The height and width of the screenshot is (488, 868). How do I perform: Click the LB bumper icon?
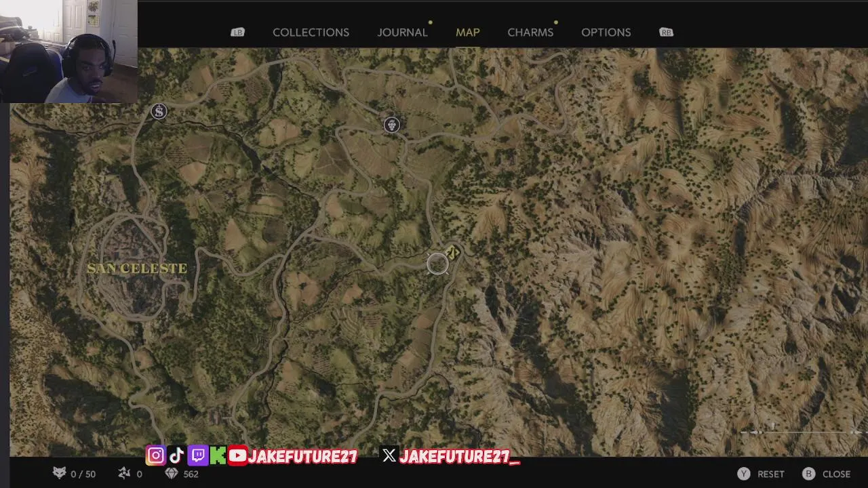click(237, 33)
